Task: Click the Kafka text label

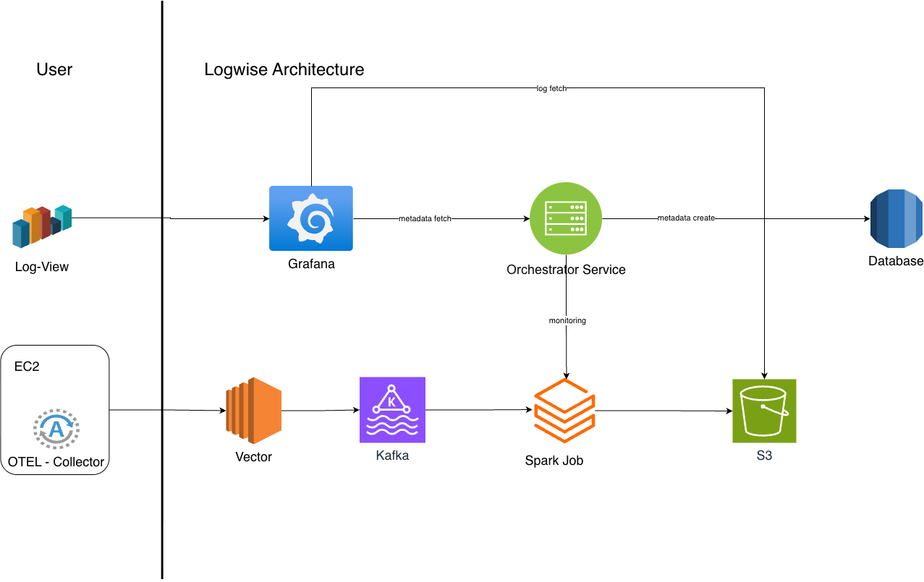Action: pyautogui.click(x=392, y=455)
